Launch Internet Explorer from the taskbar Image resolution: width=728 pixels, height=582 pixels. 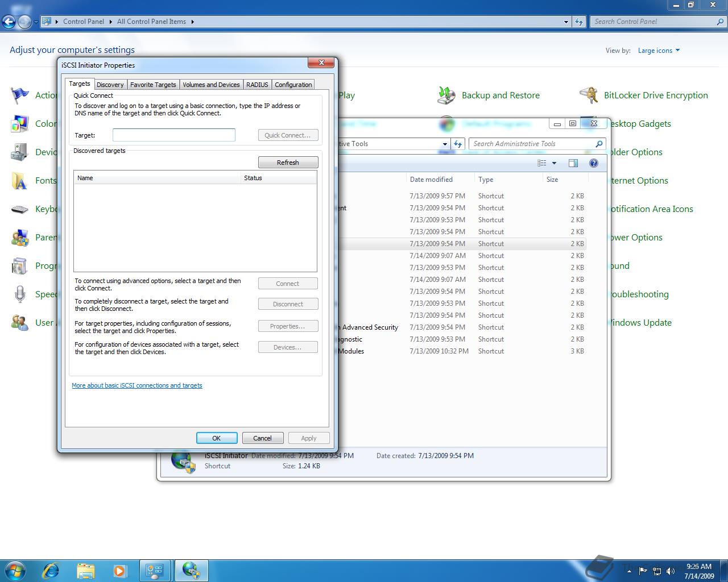(x=51, y=570)
